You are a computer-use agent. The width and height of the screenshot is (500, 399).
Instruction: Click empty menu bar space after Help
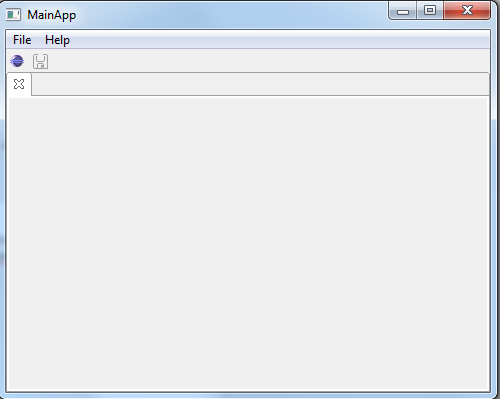click(x=280, y=40)
